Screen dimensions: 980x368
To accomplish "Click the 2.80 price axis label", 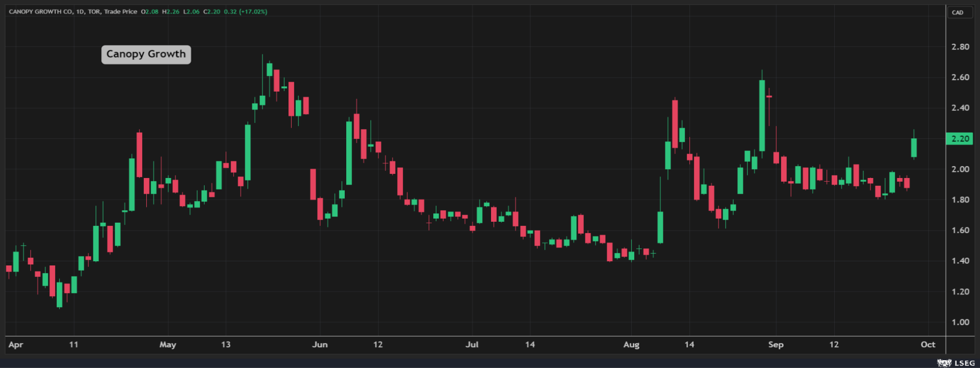I will pyautogui.click(x=960, y=47).
